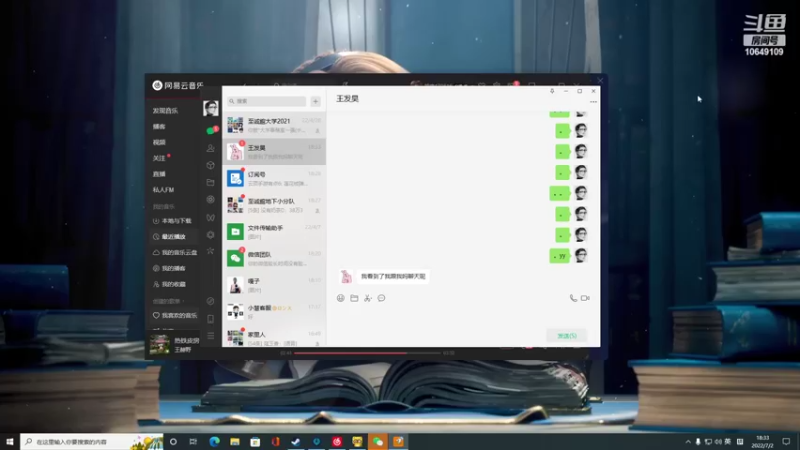
Task: Seek on NetEase Music playback progress bar
Action: 367,353
